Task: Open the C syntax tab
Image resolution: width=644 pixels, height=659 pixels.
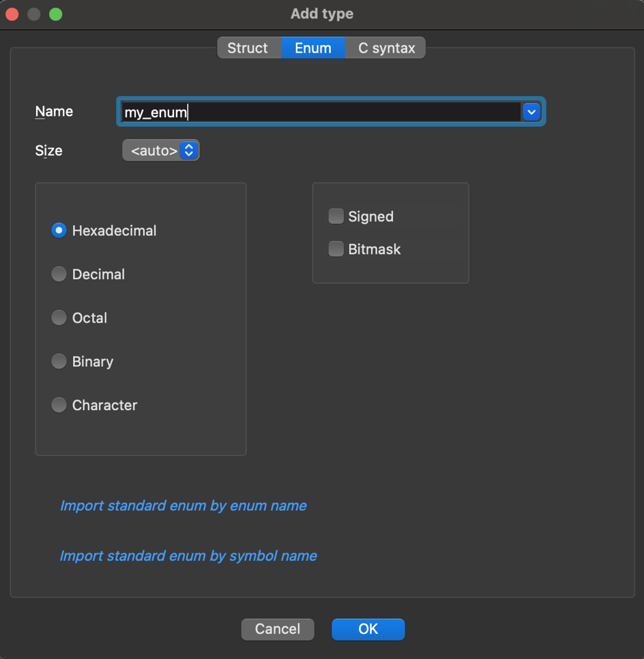Action: click(x=385, y=48)
